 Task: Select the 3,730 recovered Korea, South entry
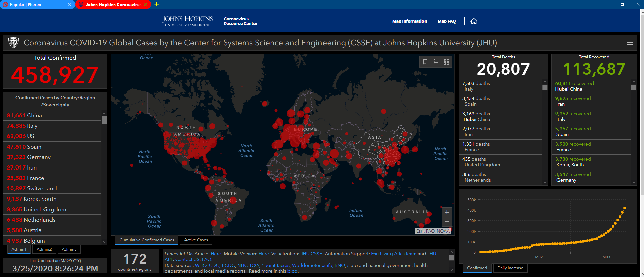pyautogui.click(x=592, y=162)
